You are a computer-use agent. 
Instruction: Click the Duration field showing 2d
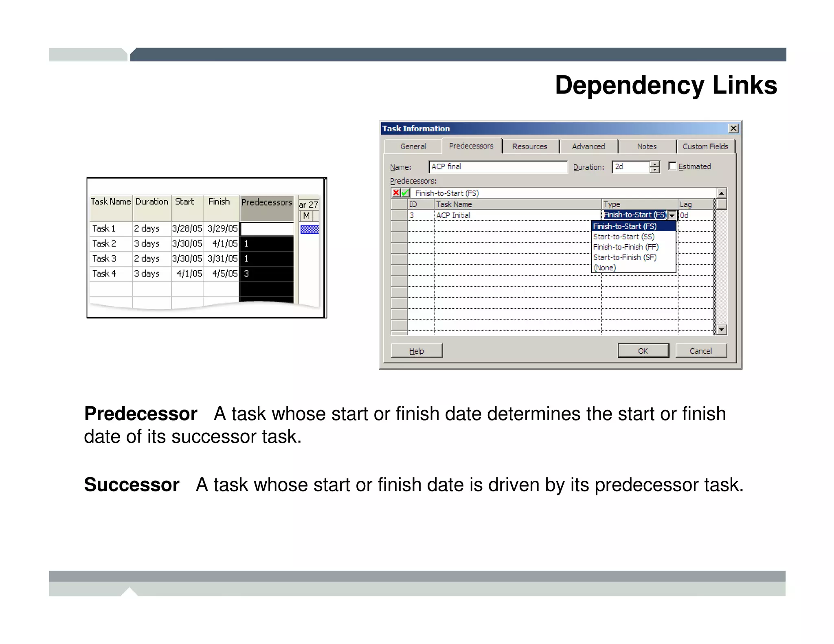(x=631, y=167)
